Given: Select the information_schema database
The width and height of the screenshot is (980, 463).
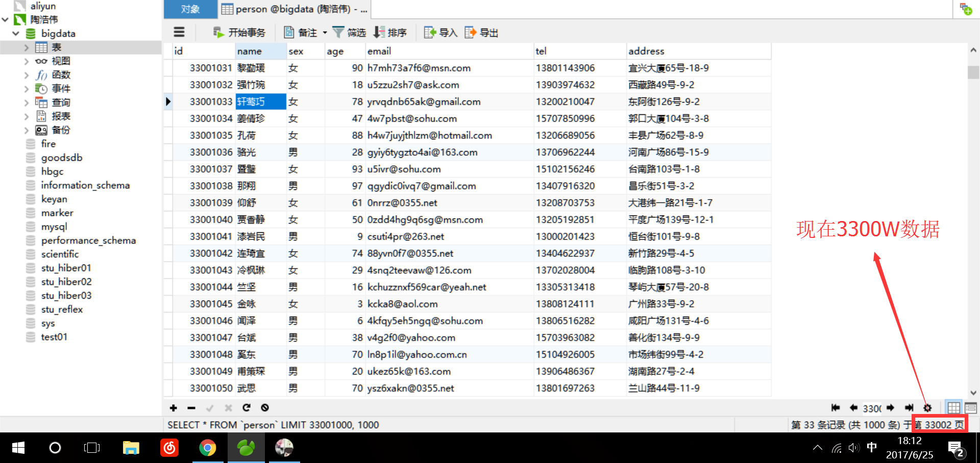Looking at the screenshot, I should click(x=85, y=185).
